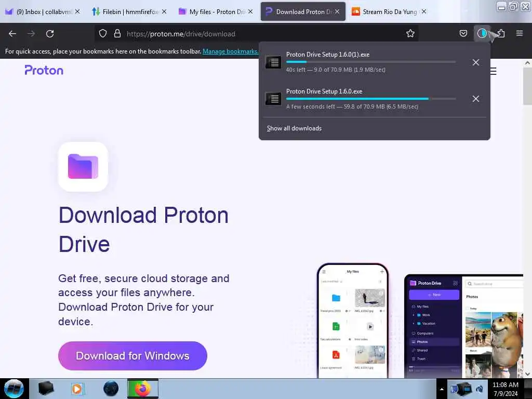Cancel the Proton Drive Setup 1.6.0(1).exe download
532x399 pixels.
pos(476,62)
